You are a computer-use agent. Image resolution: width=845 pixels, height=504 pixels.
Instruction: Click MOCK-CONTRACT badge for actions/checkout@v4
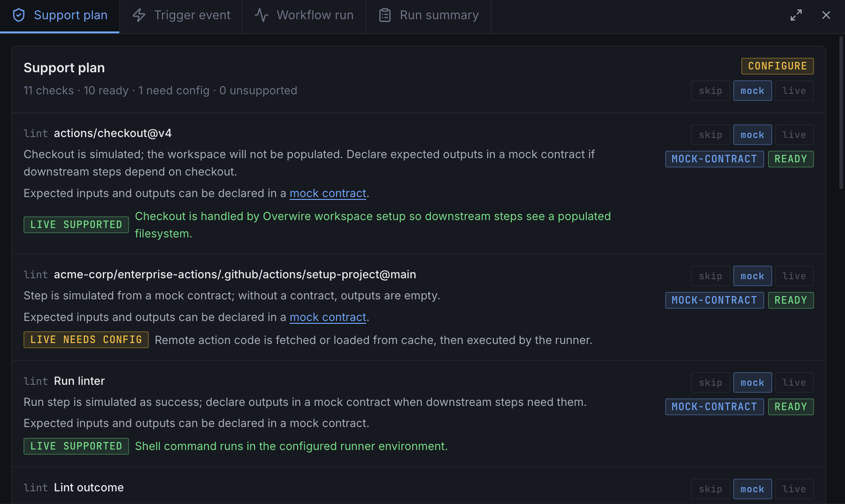coord(714,159)
